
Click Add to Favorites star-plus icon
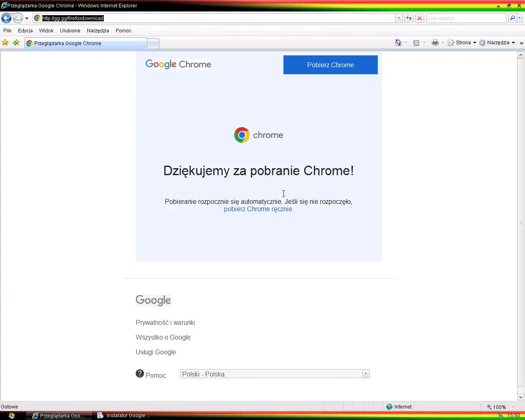pyautogui.click(x=16, y=43)
